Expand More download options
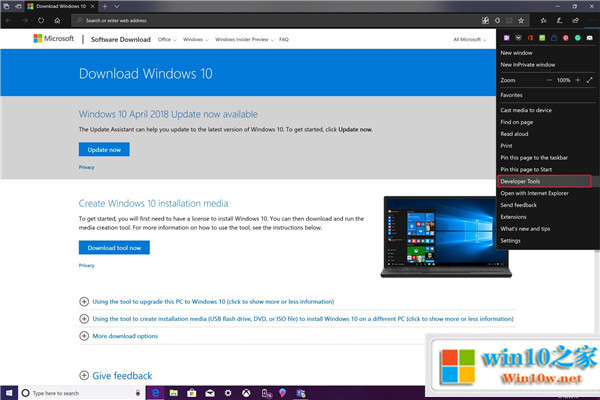 [119, 336]
